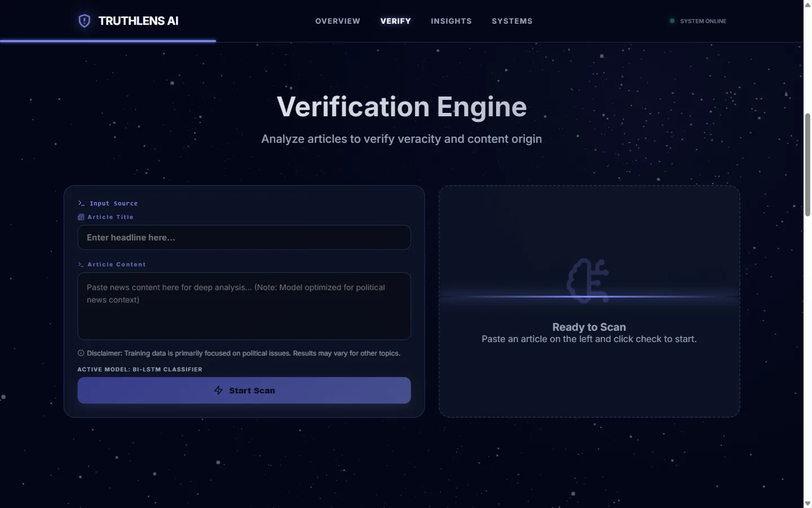
Task: Click the 'ACTIVE MODEL: BI-LSTM CLASSIFIER' label
Action: click(x=140, y=369)
